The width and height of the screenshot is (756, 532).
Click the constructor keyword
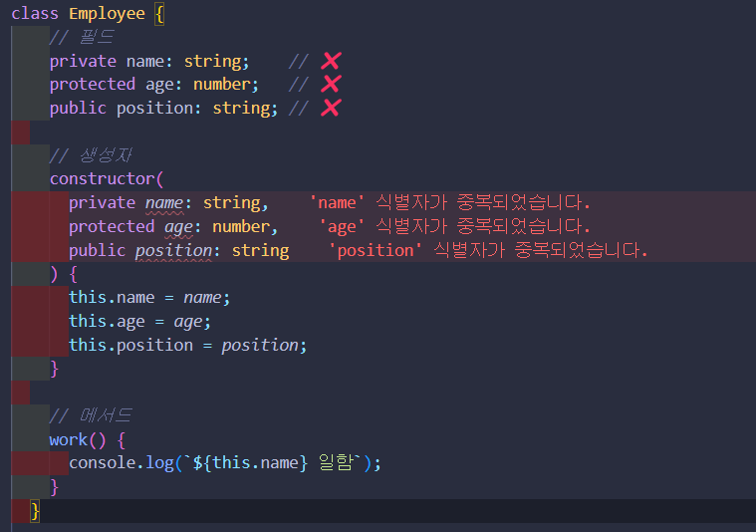coord(103,179)
